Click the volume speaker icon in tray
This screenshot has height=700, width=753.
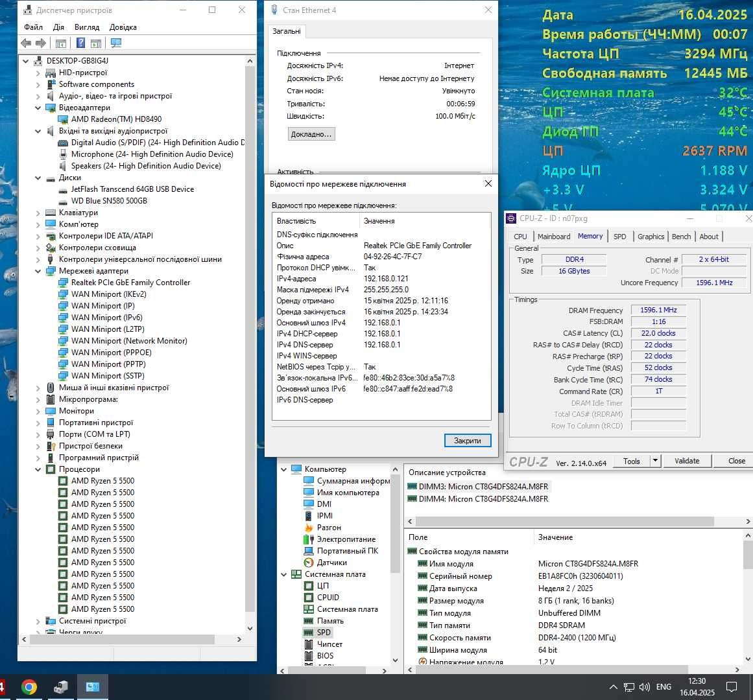[645, 687]
